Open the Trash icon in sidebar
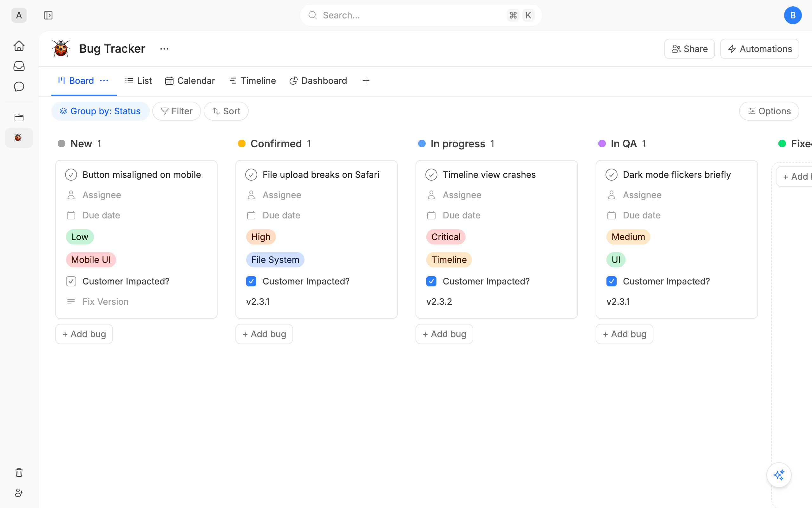Viewport: 812px width, 508px height. (x=19, y=472)
